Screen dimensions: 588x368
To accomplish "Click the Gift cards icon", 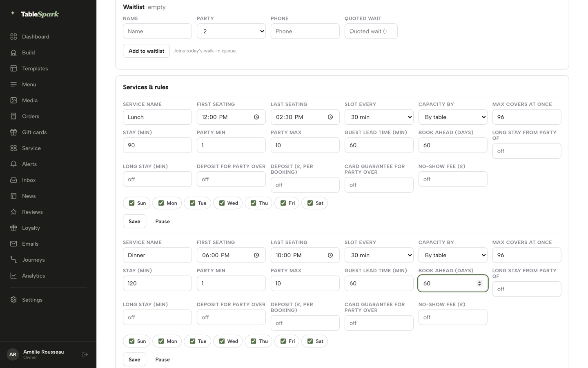I will click(x=13, y=132).
